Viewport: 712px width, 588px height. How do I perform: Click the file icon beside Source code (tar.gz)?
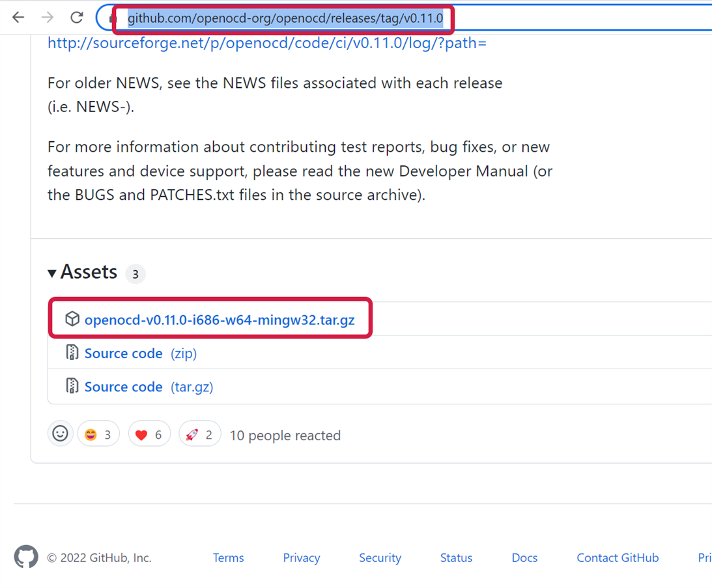pos(72,385)
